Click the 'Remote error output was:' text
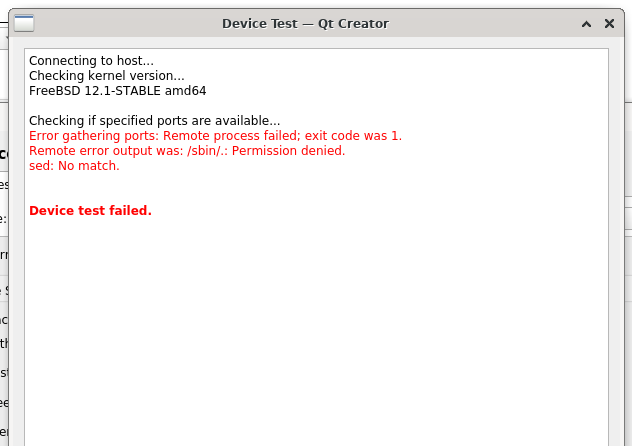This screenshot has height=446, width=632. [106, 151]
